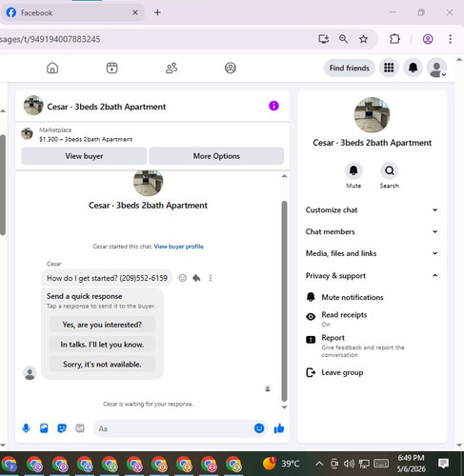464x476 pixels.
Task: Toggle Read receipts setting
Action: click(372, 319)
